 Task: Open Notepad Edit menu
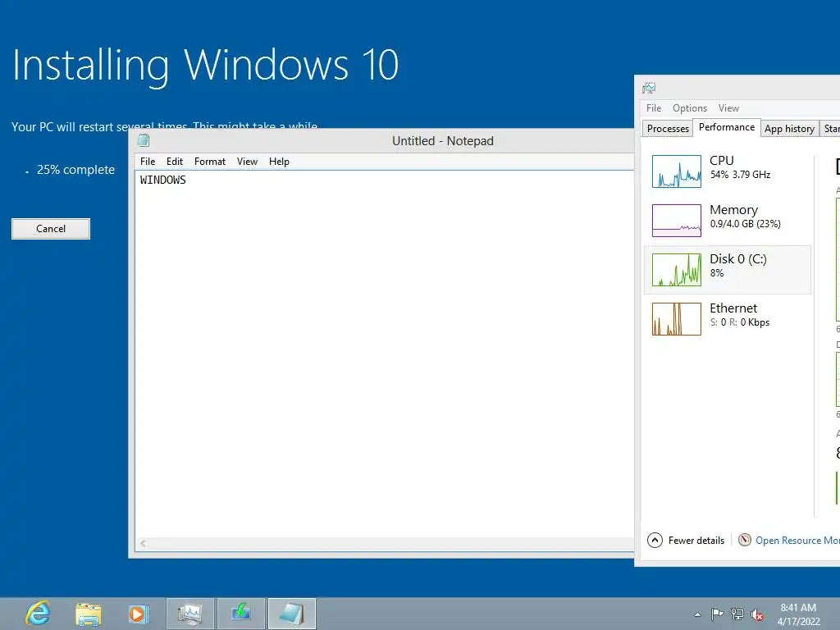[175, 162]
